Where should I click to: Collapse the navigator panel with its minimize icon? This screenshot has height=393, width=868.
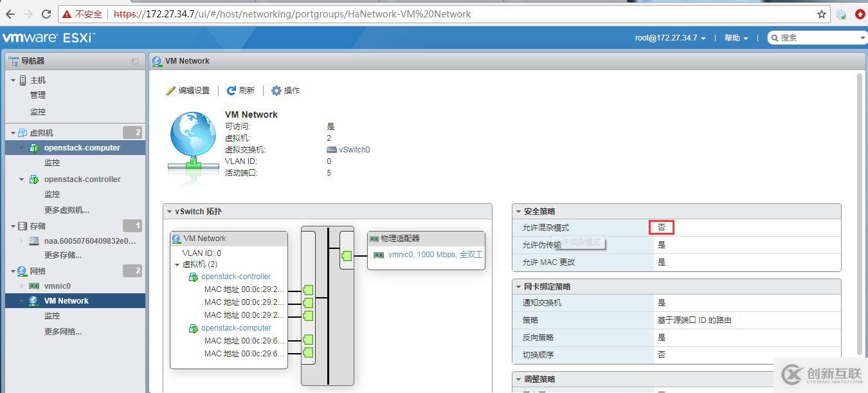135,62
